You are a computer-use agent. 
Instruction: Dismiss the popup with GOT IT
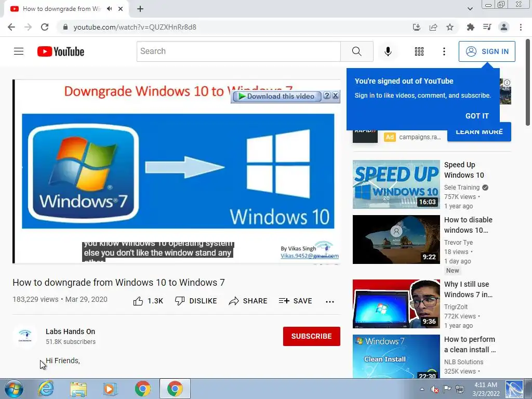pos(477,116)
